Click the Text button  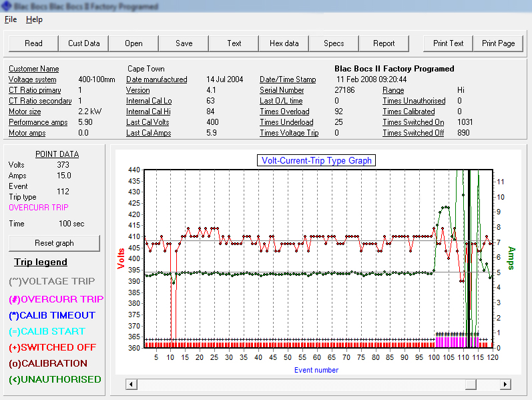pos(234,43)
